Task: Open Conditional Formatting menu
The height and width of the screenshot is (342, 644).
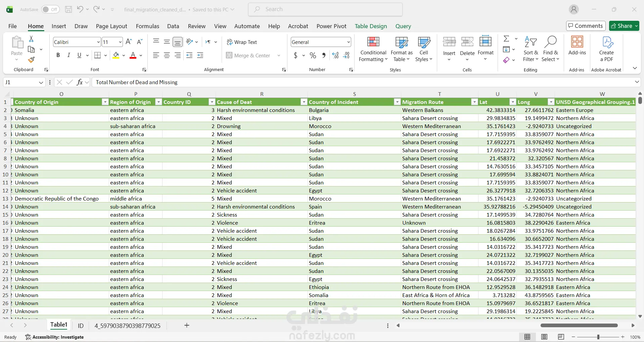Action: click(x=373, y=49)
